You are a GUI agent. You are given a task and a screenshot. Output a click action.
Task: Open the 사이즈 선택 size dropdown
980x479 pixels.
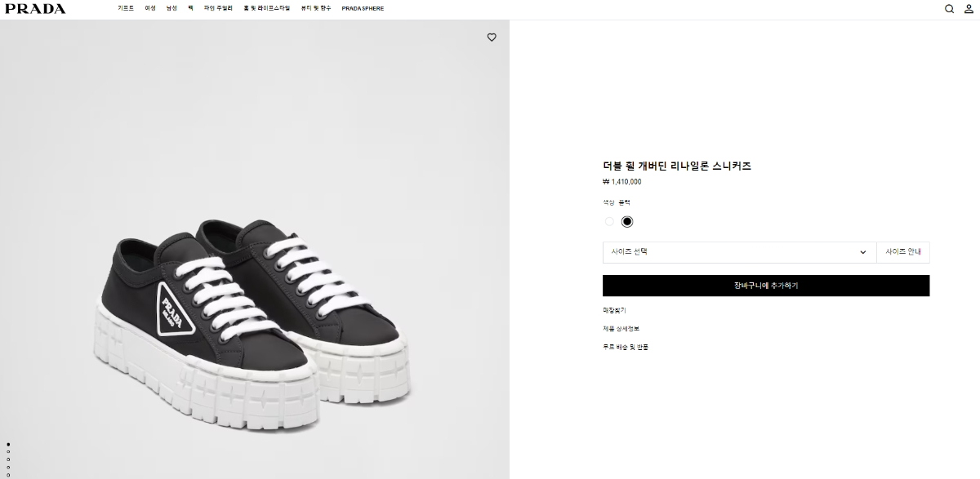pyautogui.click(x=738, y=252)
